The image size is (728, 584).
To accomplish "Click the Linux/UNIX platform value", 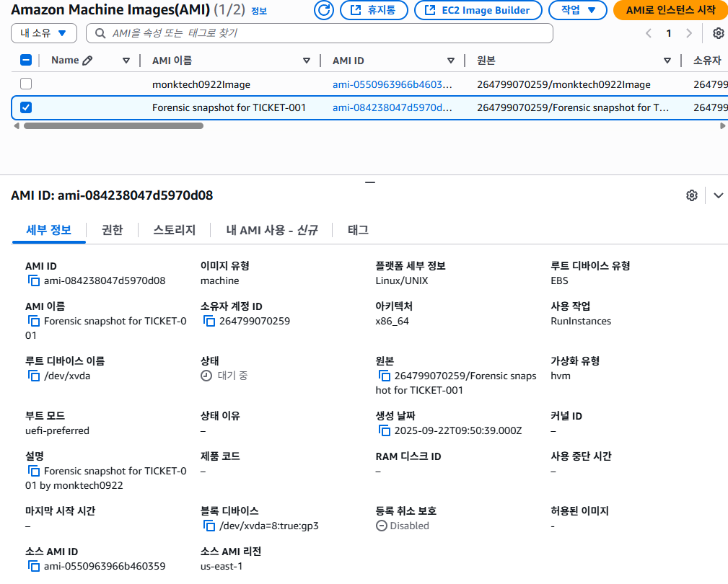I will (x=402, y=280).
